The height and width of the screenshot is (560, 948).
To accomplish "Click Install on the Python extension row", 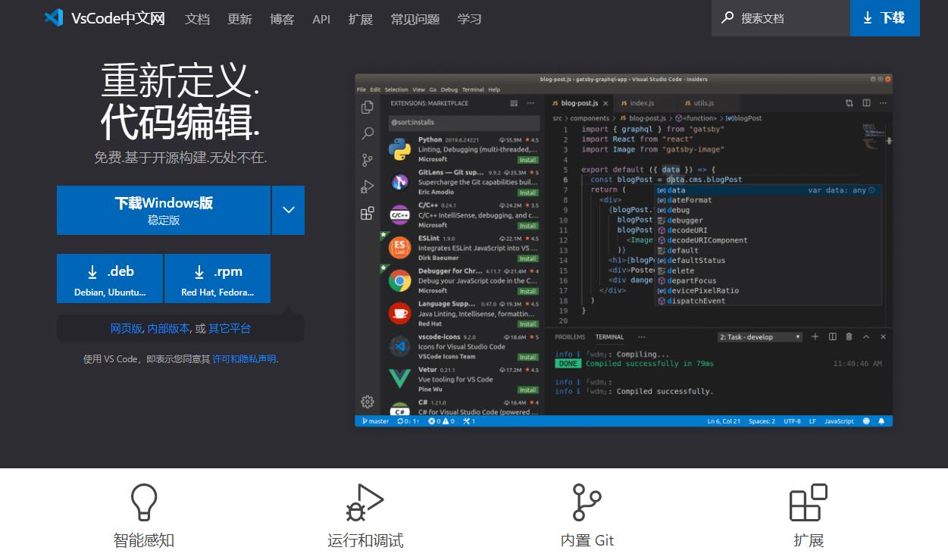I will [528, 160].
